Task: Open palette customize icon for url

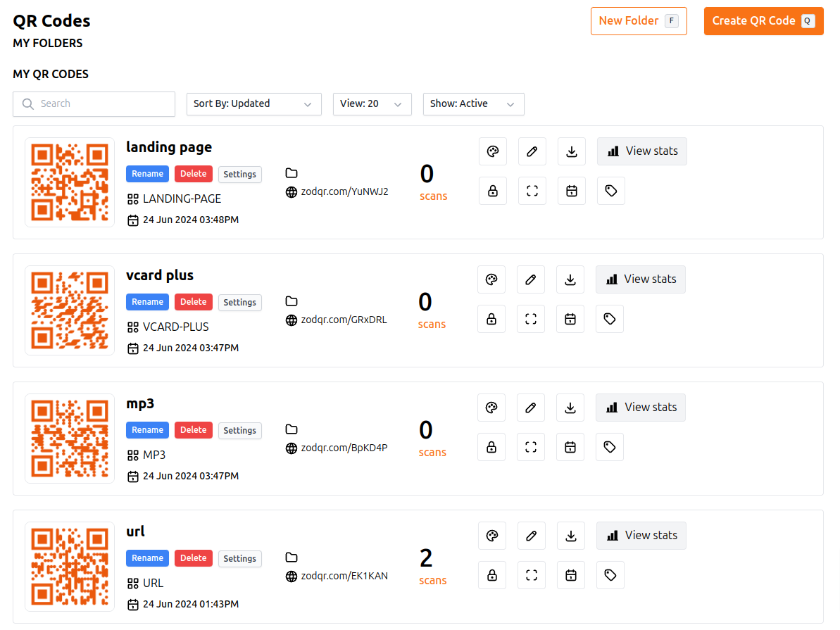Action: [491, 536]
